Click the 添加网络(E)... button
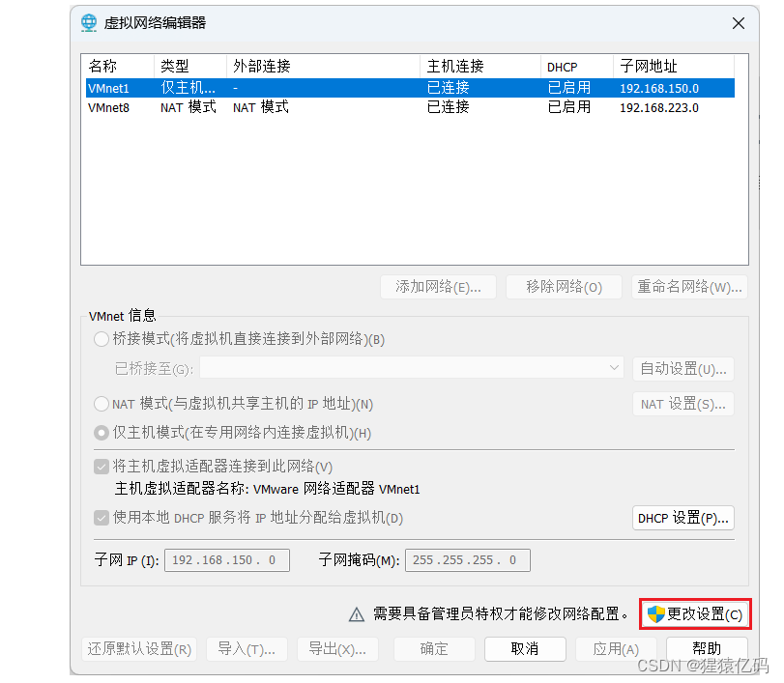784x683 pixels. pyautogui.click(x=438, y=287)
